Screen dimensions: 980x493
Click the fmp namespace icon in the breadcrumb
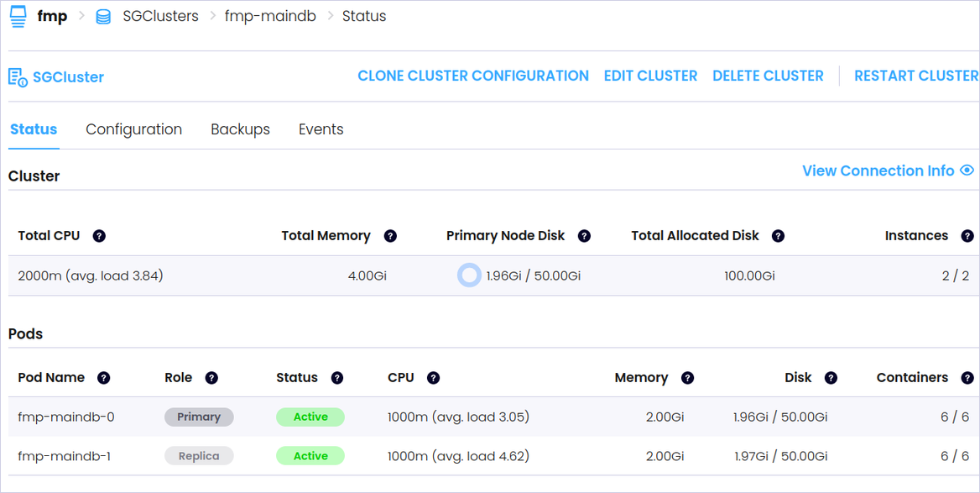pos(18,17)
